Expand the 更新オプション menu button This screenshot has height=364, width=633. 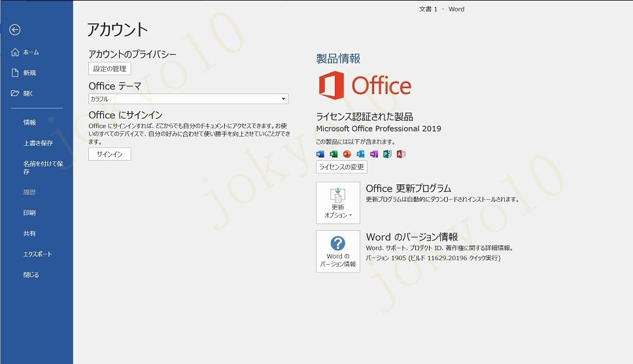pos(337,203)
